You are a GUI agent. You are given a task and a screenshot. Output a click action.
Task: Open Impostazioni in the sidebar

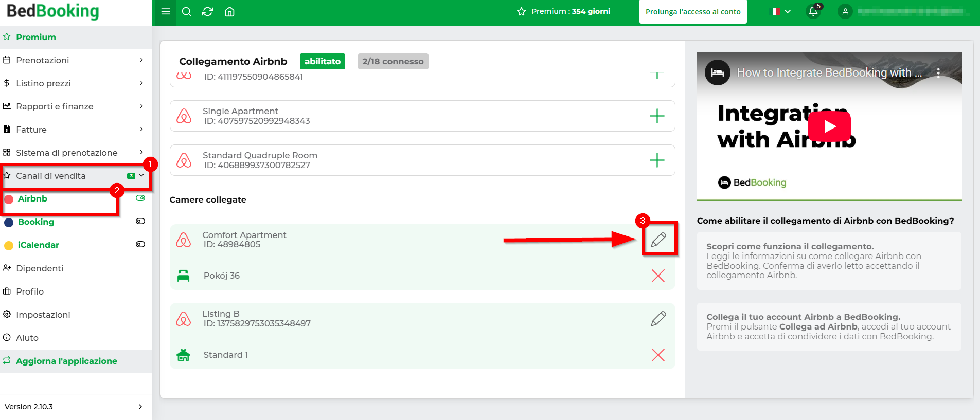point(76,315)
